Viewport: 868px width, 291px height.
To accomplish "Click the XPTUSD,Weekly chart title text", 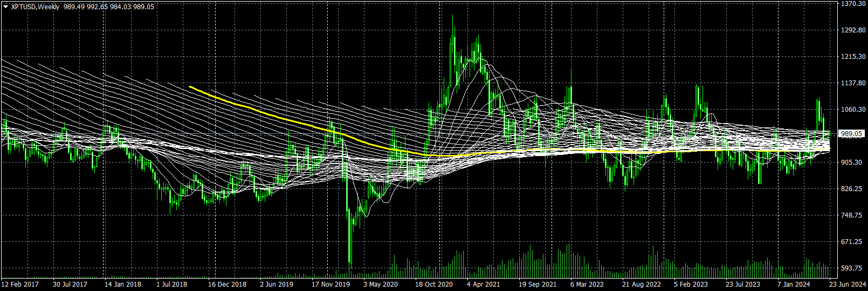I will point(35,7).
